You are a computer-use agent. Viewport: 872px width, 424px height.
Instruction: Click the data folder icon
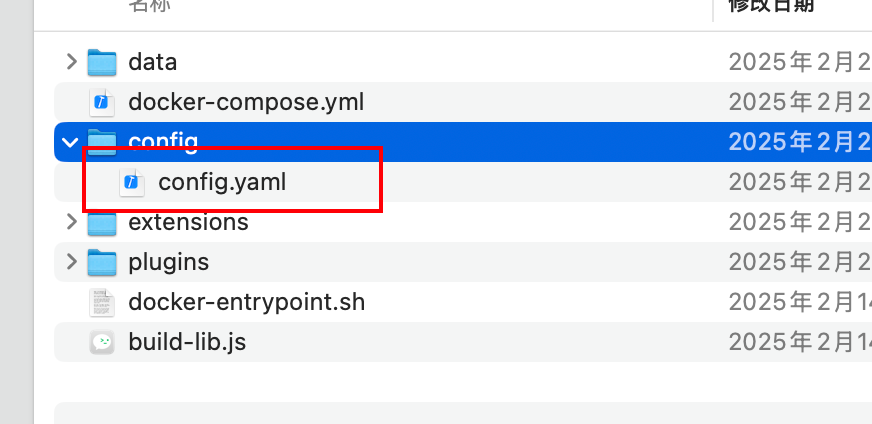(102, 62)
